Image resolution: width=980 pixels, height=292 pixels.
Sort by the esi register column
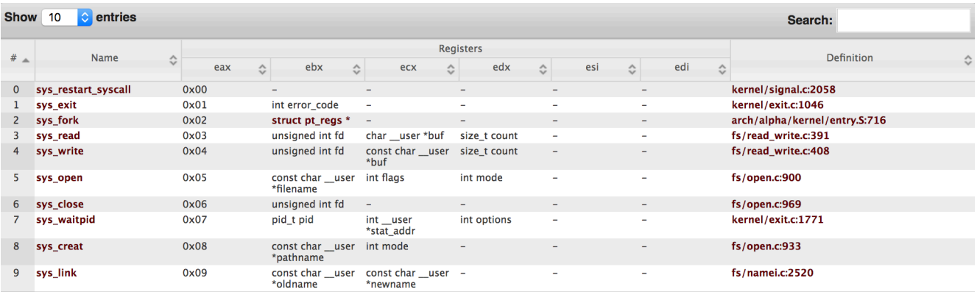tap(596, 69)
